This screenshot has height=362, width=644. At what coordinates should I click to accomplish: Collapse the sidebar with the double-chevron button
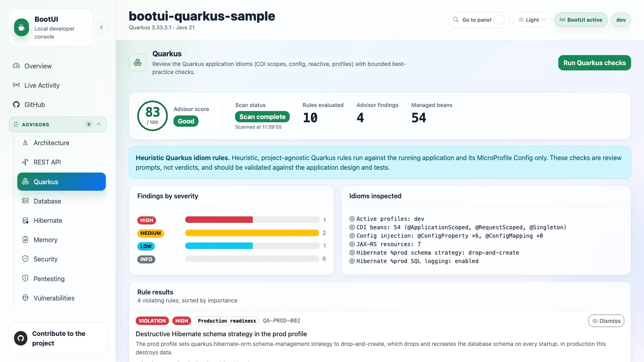[101, 27]
